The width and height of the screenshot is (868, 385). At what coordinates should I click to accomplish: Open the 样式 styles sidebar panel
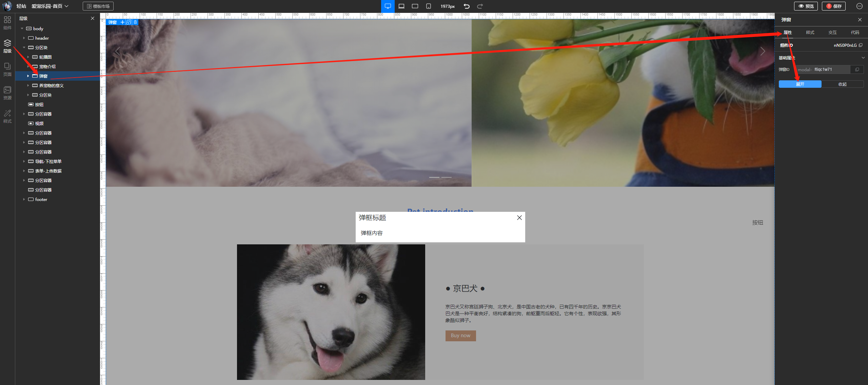[7, 116]
